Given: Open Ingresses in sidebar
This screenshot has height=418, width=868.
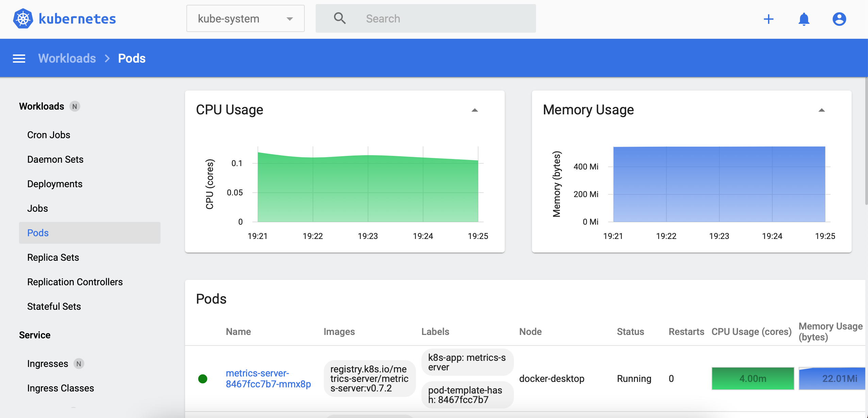Looking at the screenshot, I should tap(48, 364).
